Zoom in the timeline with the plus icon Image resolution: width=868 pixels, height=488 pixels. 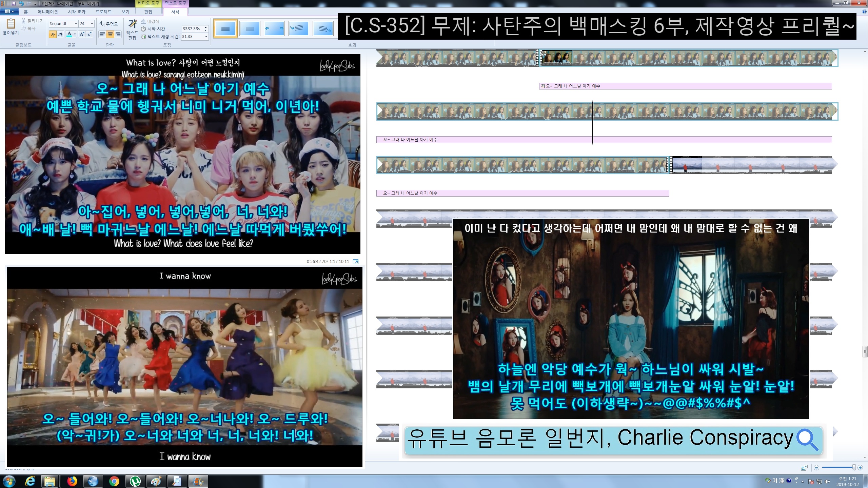860,468
